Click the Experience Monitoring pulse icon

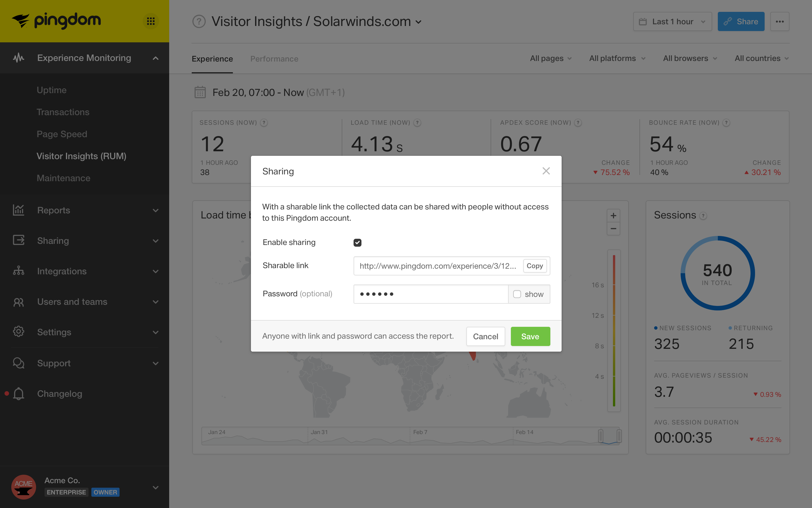click(x=18, y=58)
